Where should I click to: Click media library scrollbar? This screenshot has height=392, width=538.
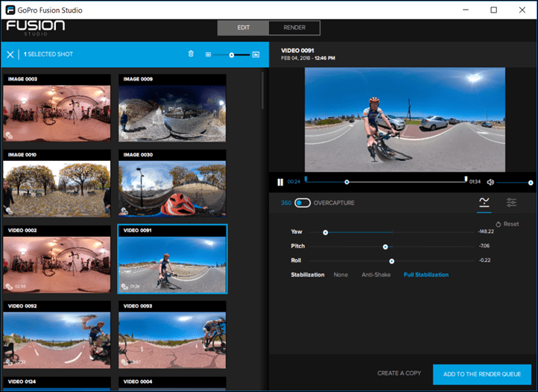(263, 90)
